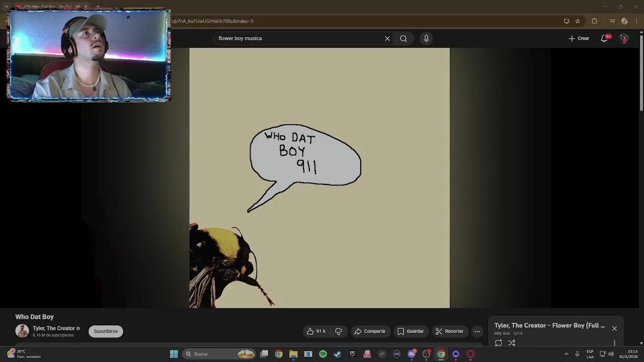The image size is (644, 362).
Task: Click the playlist title Tyler, The Creator – Flower Boy
Action: [x=549, y=325]
